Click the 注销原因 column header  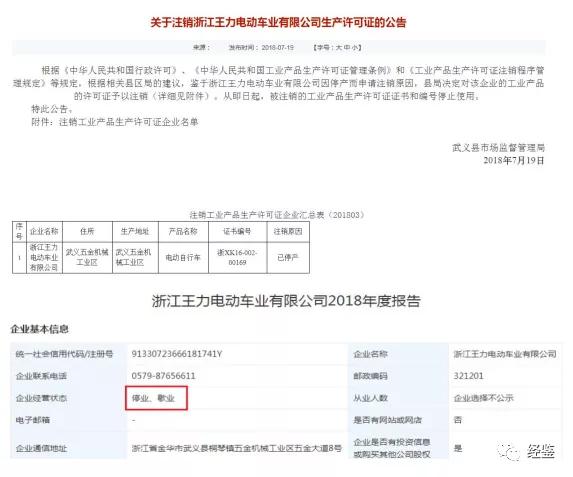point(288,232)
